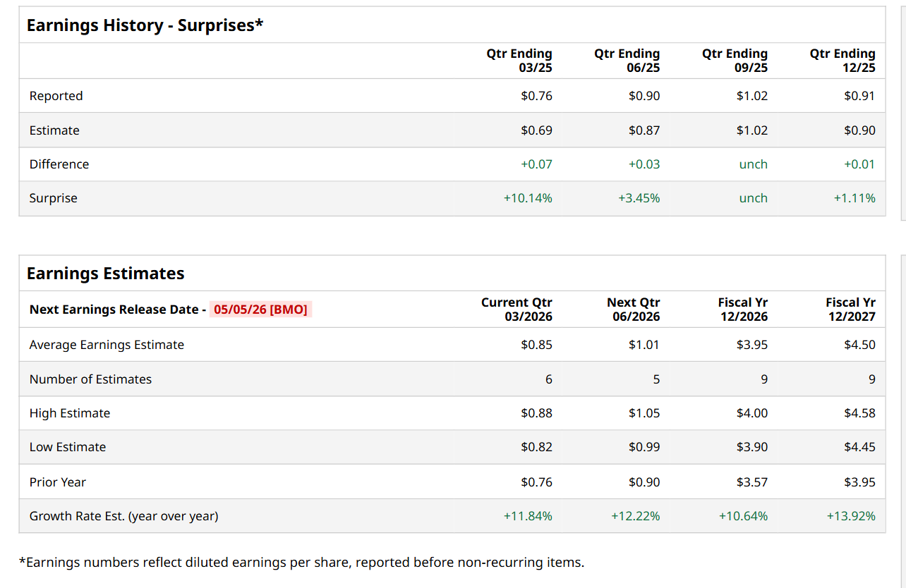The image size is (906, 588).
Task: Click the Earnings History - Surprises heading
Action: [x=145, y=25]
